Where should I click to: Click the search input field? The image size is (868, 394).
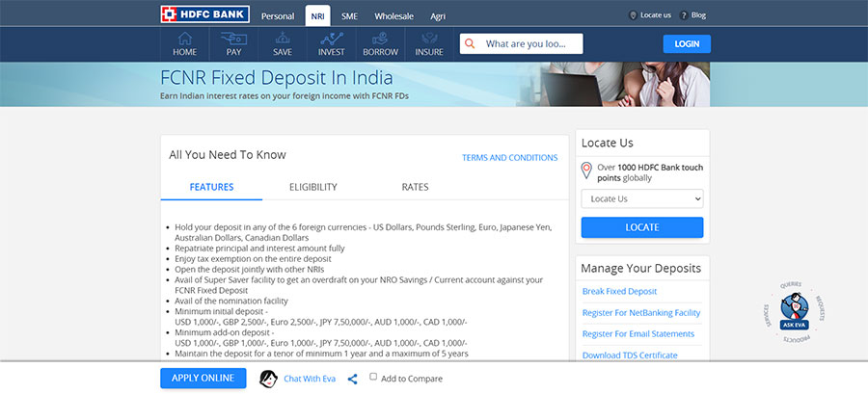(532, 44)
